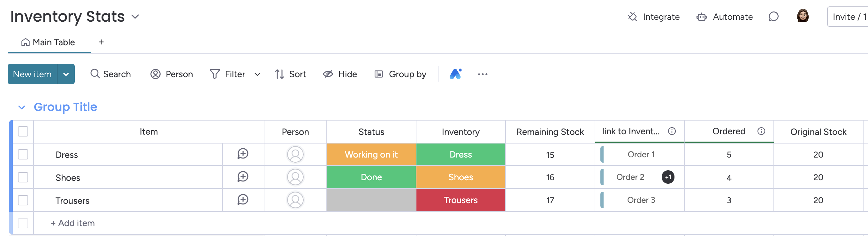
Task: Add an update to the Trousers item
Action: (x=243, y=200)
